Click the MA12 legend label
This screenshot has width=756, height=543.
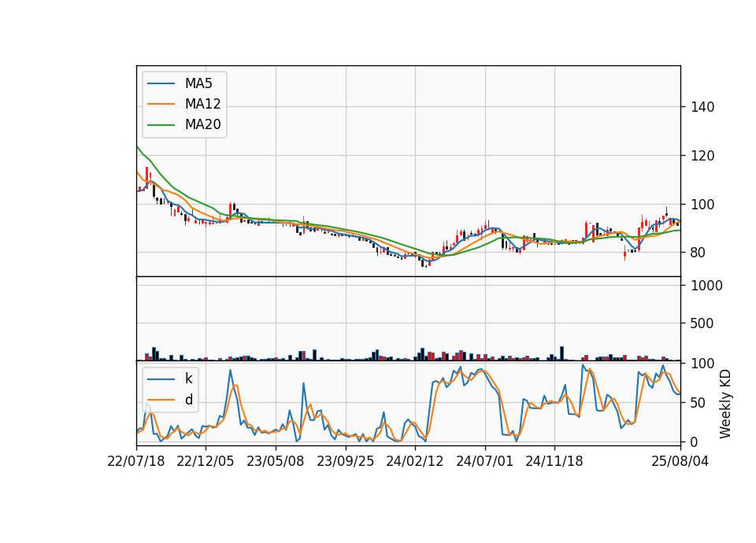click(202, 104)
